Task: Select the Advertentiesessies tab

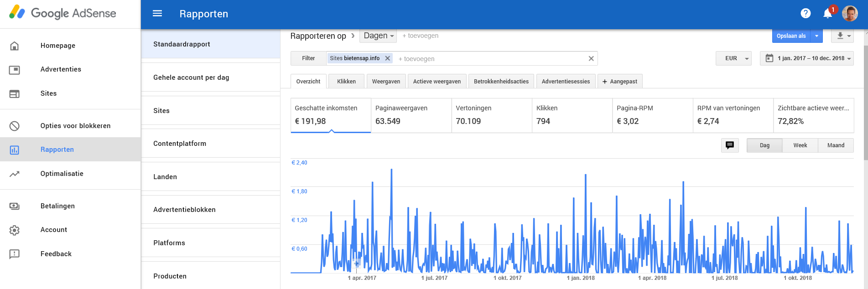Action: 566,81
